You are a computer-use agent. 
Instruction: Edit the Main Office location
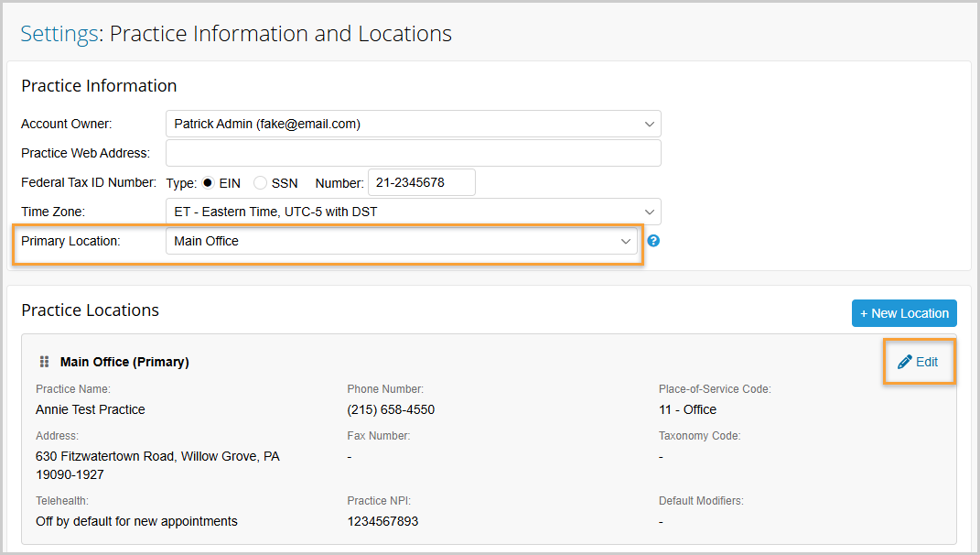918,362
